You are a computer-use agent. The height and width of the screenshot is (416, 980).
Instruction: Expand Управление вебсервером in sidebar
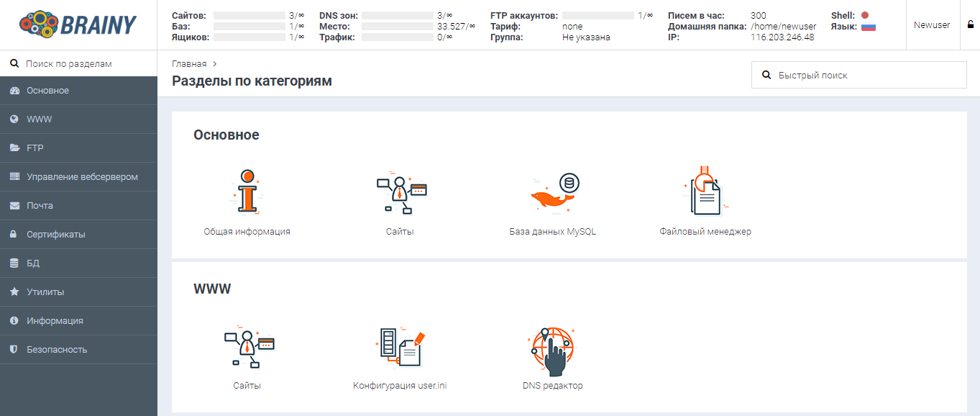click(82, 177)
